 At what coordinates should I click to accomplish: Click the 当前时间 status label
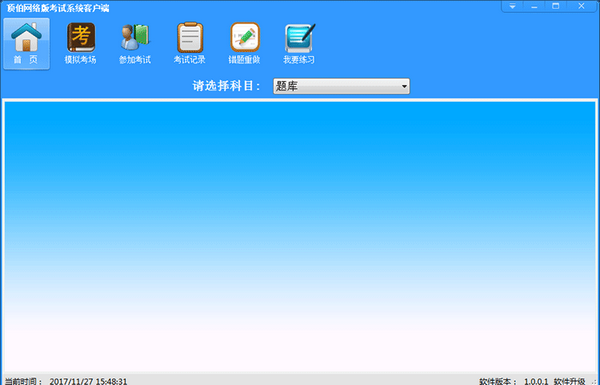coord(24,381)
